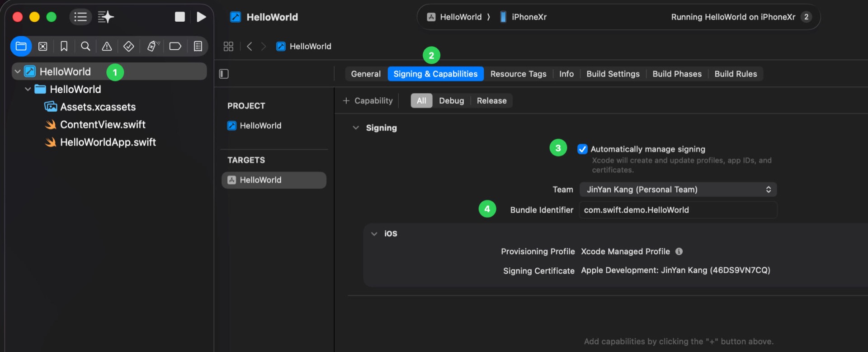Stop the running HelloWorld app

(180, 17)
